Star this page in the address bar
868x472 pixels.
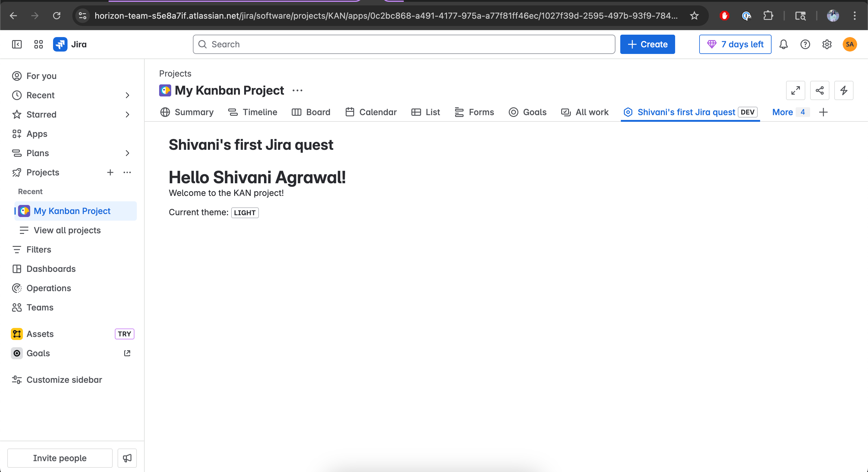[694, 15]
